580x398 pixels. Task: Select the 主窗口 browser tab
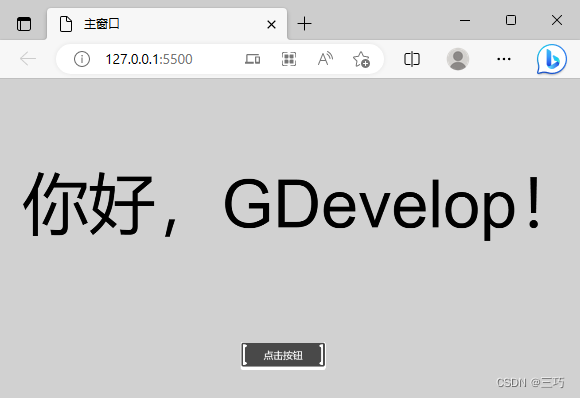click(x=167, y=24)
